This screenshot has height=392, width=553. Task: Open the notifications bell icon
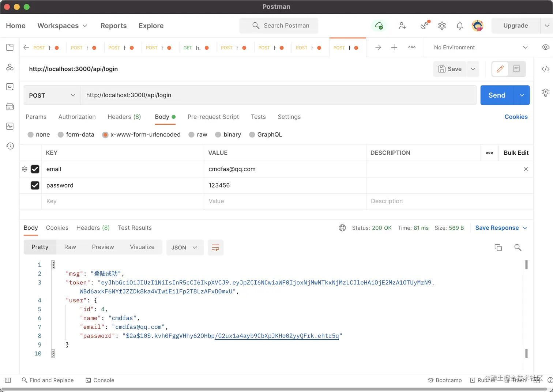[460, 26]
